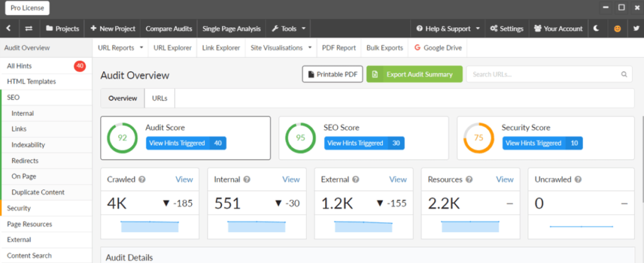Select SEO section in sidebar
644x263 pixels.
point(46,98)
